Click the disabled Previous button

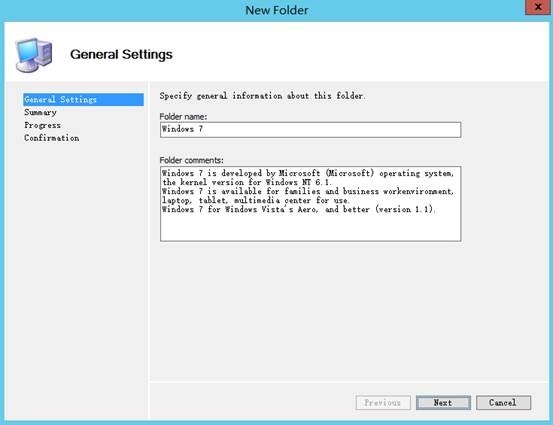pyautogui.click(x=383, y=402)
